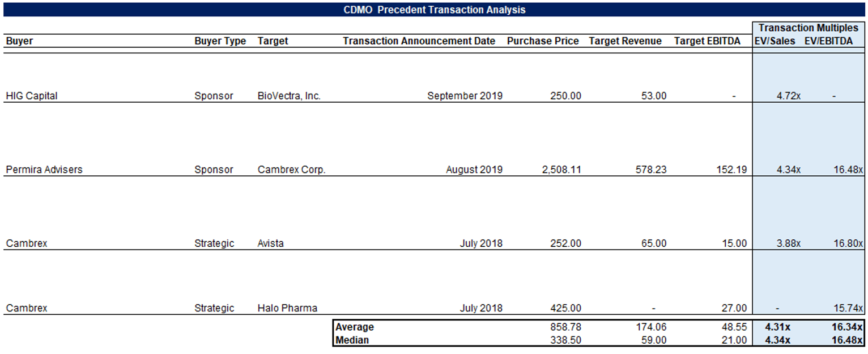Select the BioVectra, Inc. target cell
This screenshot has height=354, width=868.
coord(289,96)
